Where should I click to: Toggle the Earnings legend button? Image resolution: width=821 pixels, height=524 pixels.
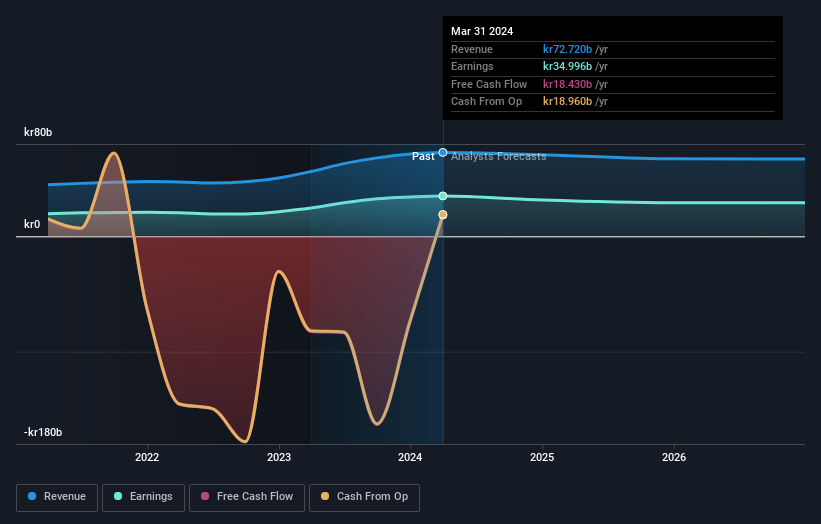coord(143,497)
